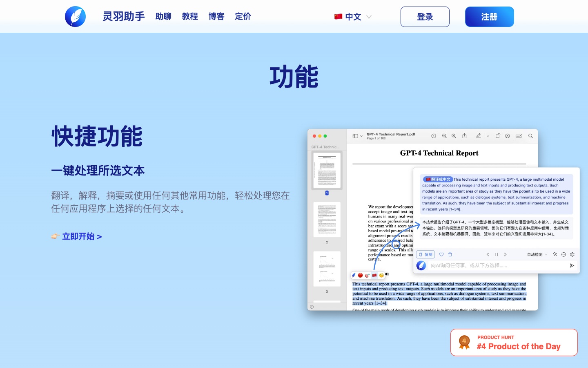
Task: Click the form fill icon
Action: pyautogui.click(x=519, y=136)
